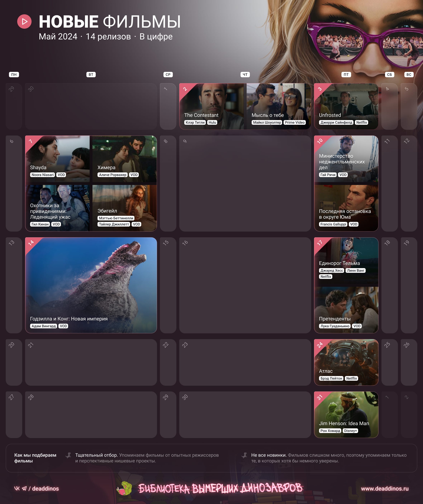Click the Prime Video platform tag

click(295, 122)
